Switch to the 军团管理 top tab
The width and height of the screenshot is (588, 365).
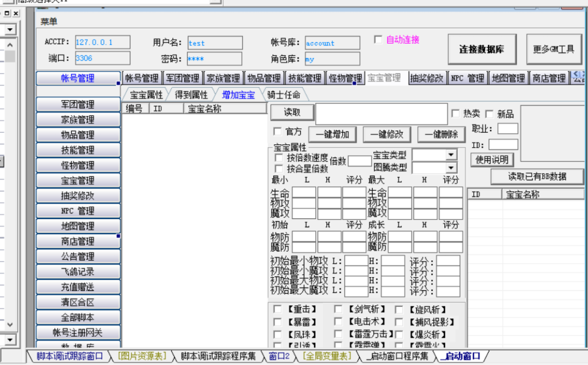183,78
